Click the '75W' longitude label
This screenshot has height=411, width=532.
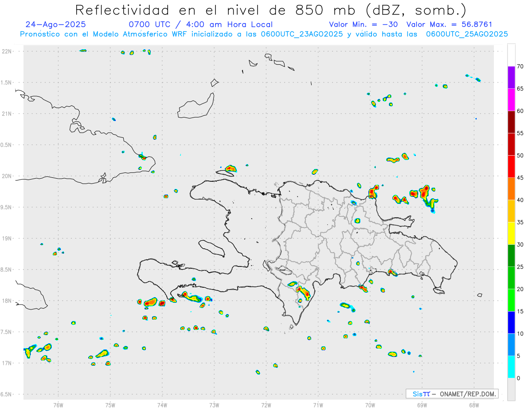[110, 405]
